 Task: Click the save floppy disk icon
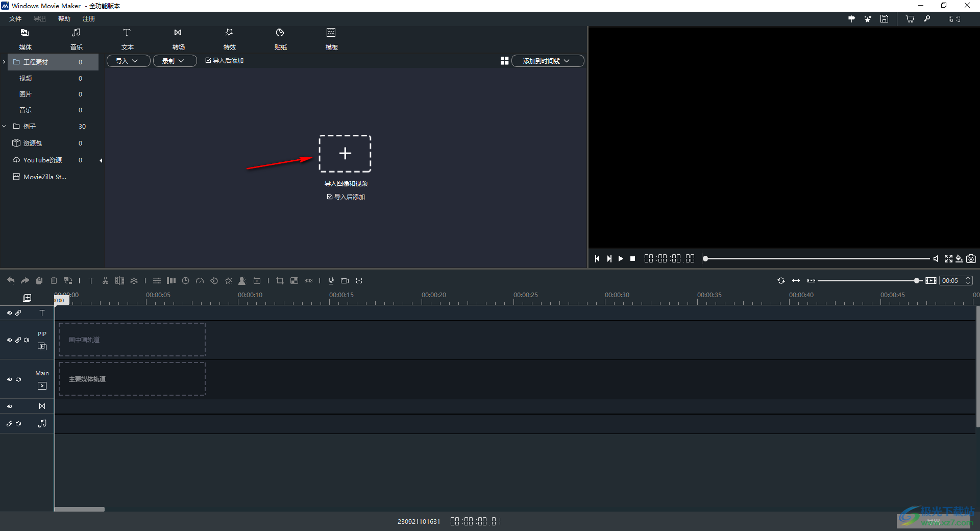(x=885, y=19)
